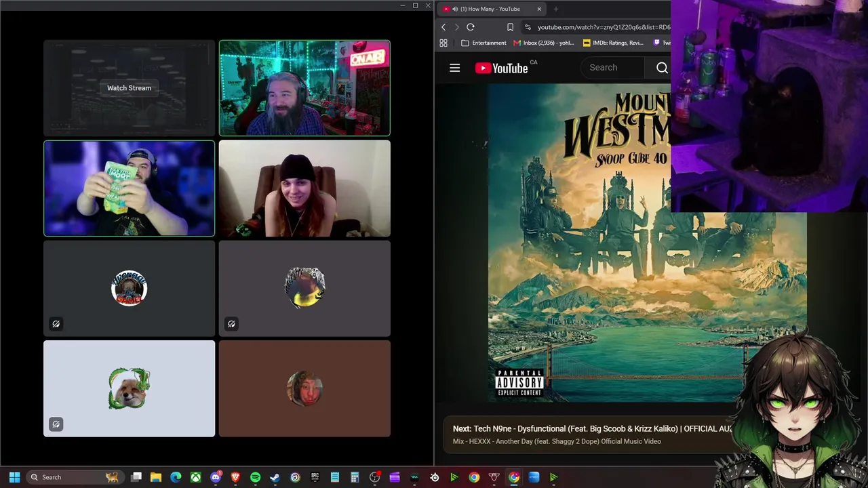Click the Mix HEXXX Another Day text
The image size is (868, 488).
coord(557,442)
